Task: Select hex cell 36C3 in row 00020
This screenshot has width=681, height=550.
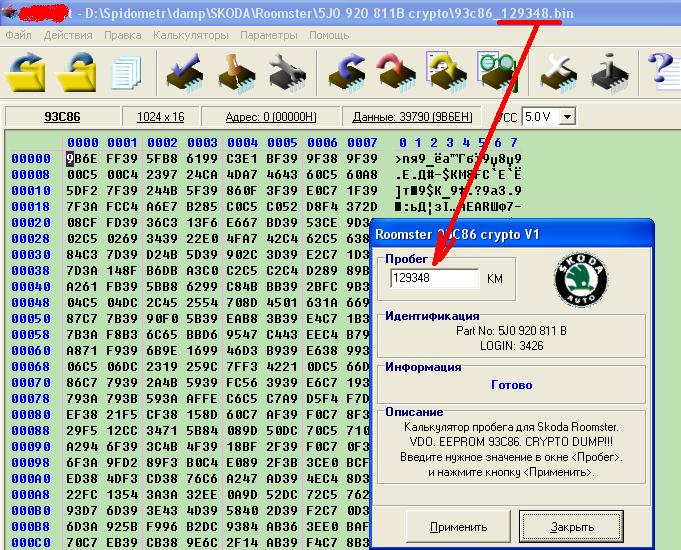Action: coord(162,223)
